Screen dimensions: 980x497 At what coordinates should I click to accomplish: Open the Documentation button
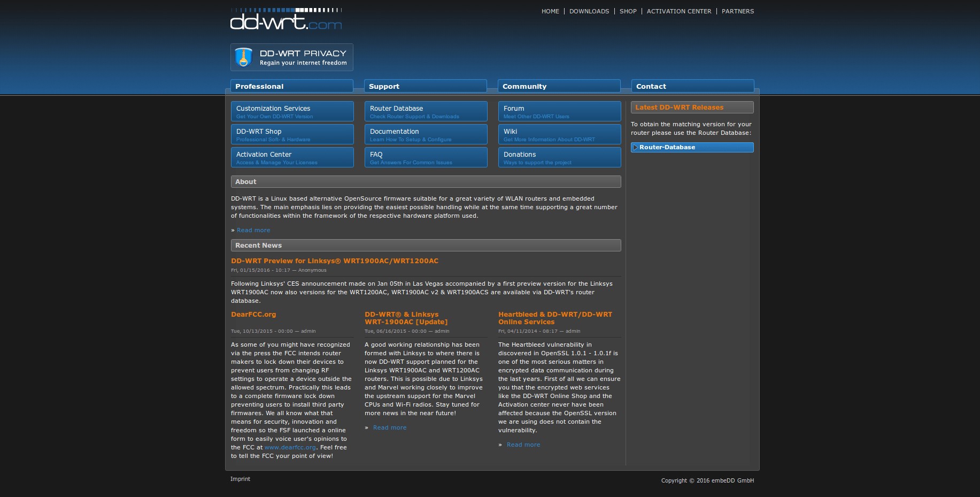(426, 134)
